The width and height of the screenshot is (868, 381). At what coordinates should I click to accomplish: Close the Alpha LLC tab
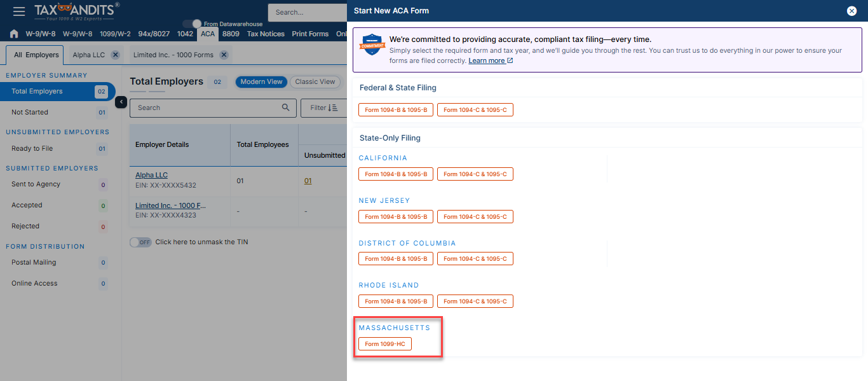coord(115,55)
